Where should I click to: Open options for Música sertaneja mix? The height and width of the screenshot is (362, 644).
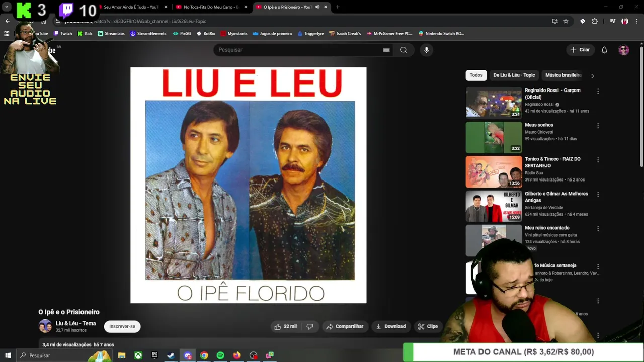[x=598, y=266]
